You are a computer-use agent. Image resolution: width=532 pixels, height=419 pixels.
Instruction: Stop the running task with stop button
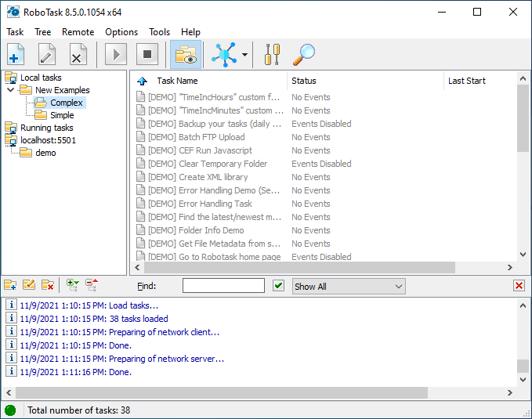[x=147, y=54]
